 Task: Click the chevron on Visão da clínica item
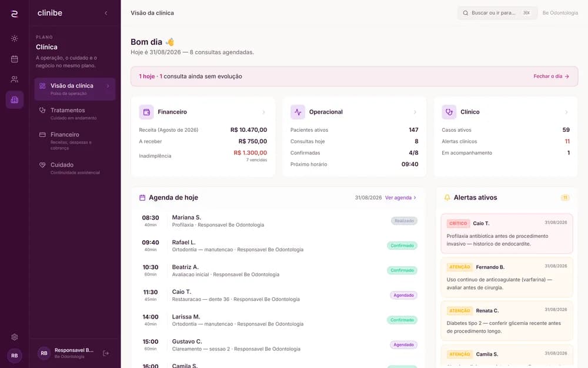pyautogui.click(x=108, y=86)
